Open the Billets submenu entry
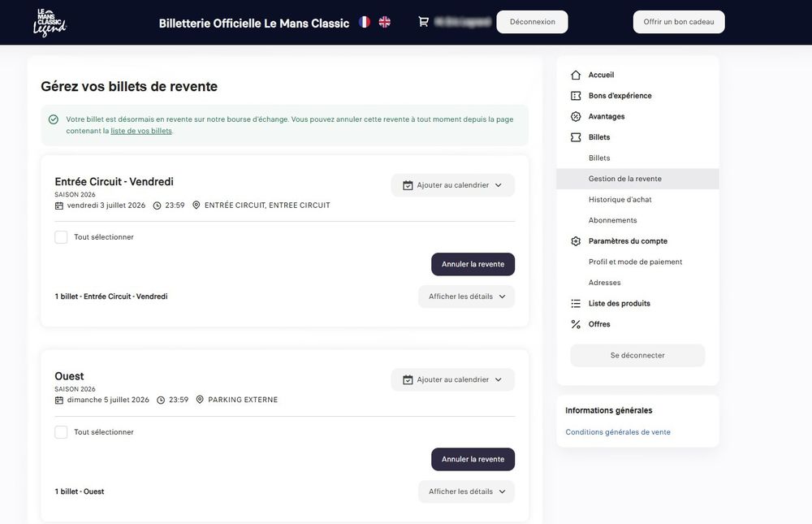This screenshot has height=524, width=812. click(599, 158)
